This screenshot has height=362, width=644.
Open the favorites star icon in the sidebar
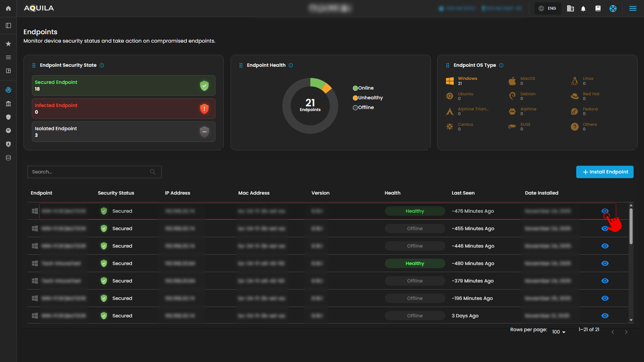point(8,44)
